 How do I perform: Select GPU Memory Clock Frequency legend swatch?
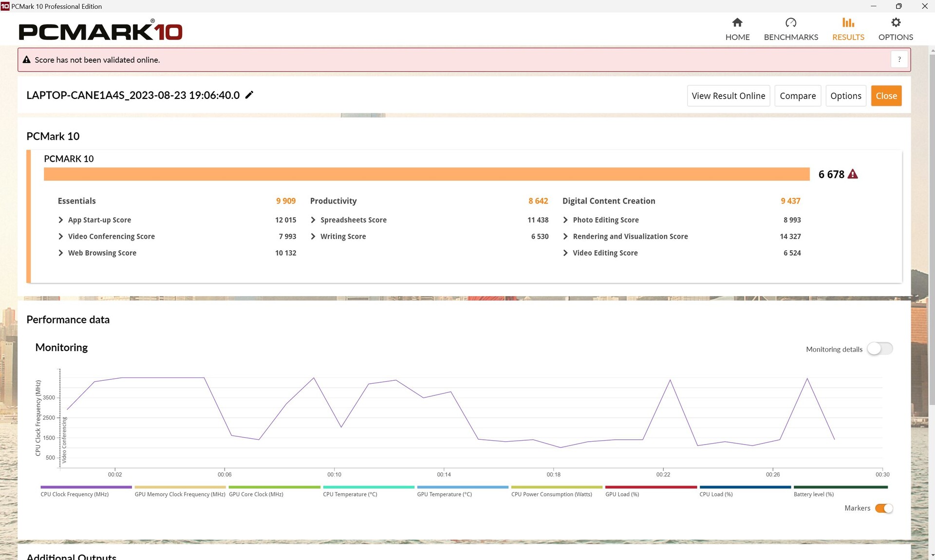(180, 487)
